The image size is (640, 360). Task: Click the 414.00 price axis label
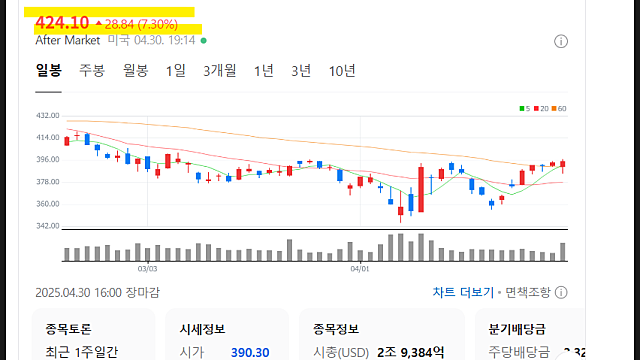(x=48, y=138)
